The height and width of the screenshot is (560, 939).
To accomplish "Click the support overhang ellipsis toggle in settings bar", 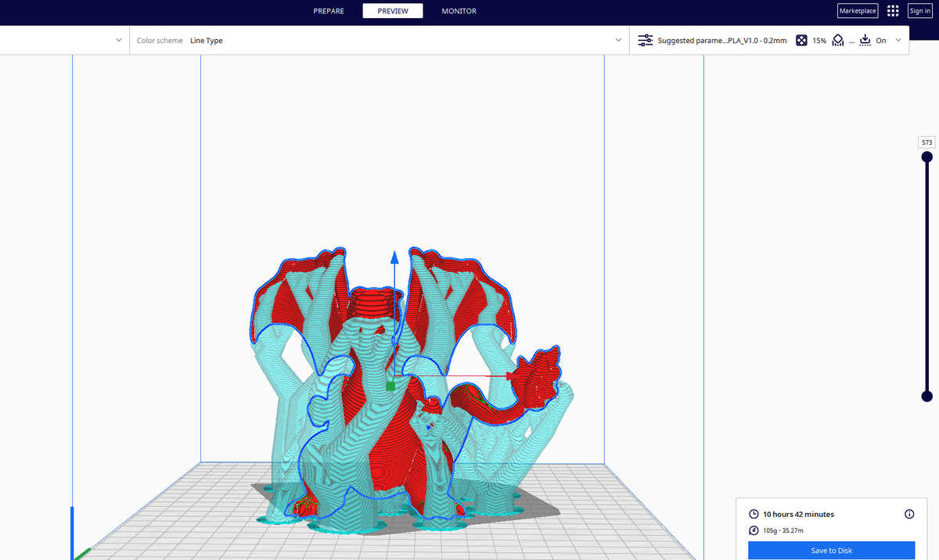I will [x=852, y=40].
